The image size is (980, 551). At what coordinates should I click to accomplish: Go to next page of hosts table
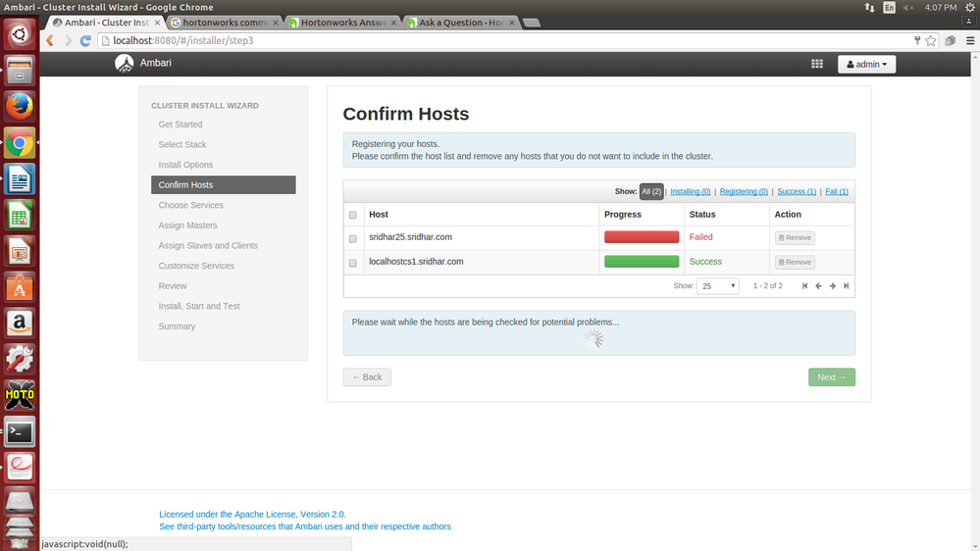point(833,286)
